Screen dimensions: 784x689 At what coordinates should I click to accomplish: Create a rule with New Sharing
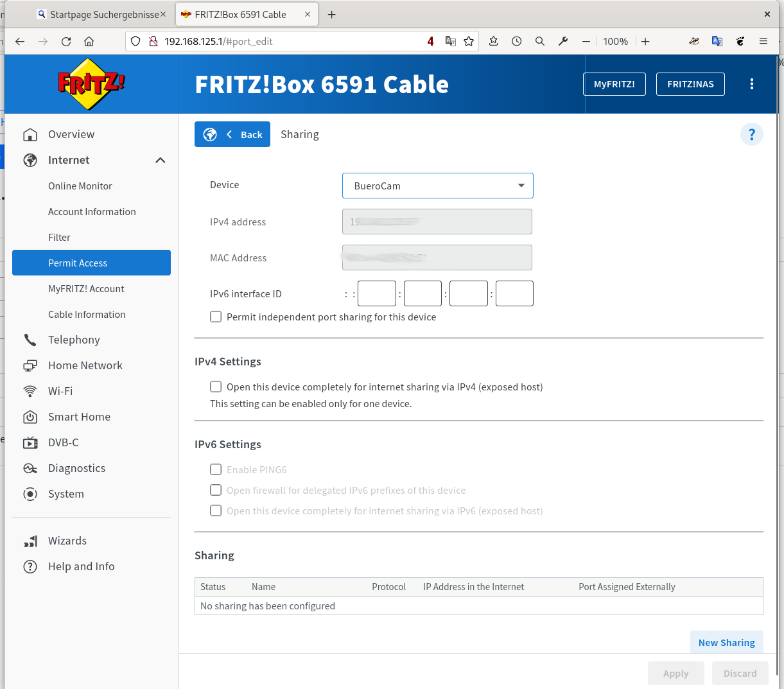point(726,642)
